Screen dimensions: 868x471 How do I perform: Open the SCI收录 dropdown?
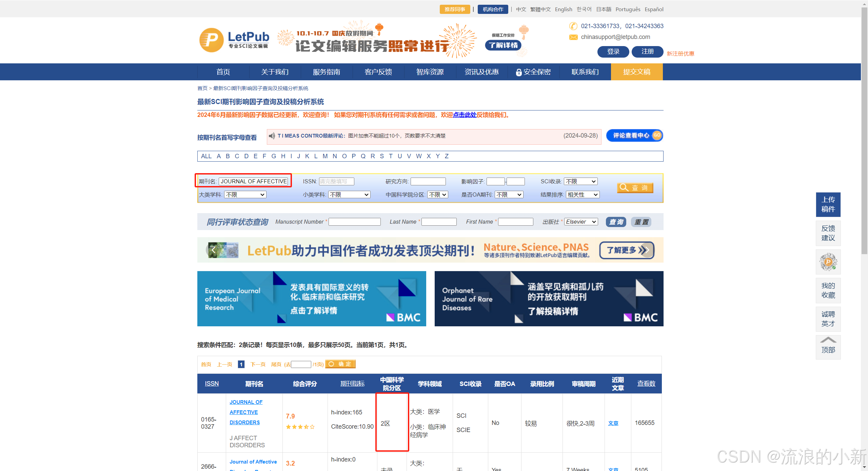click(x=580, y=182)
